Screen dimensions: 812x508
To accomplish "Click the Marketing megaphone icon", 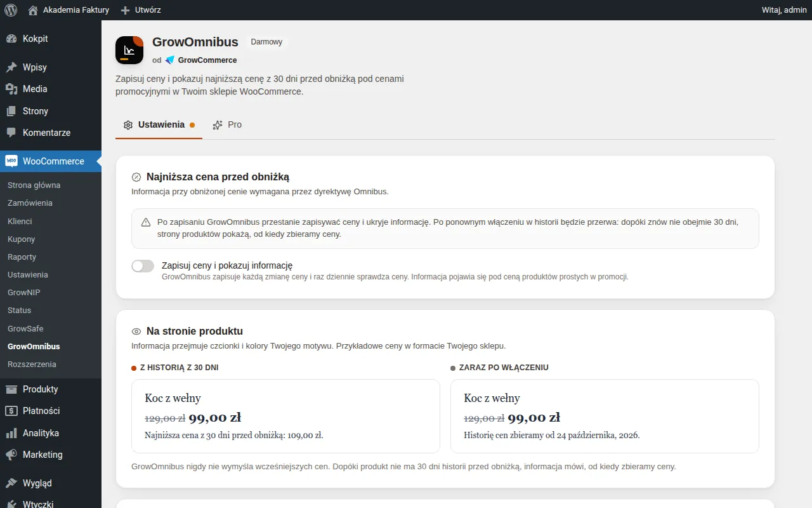I will click(11, 455).
